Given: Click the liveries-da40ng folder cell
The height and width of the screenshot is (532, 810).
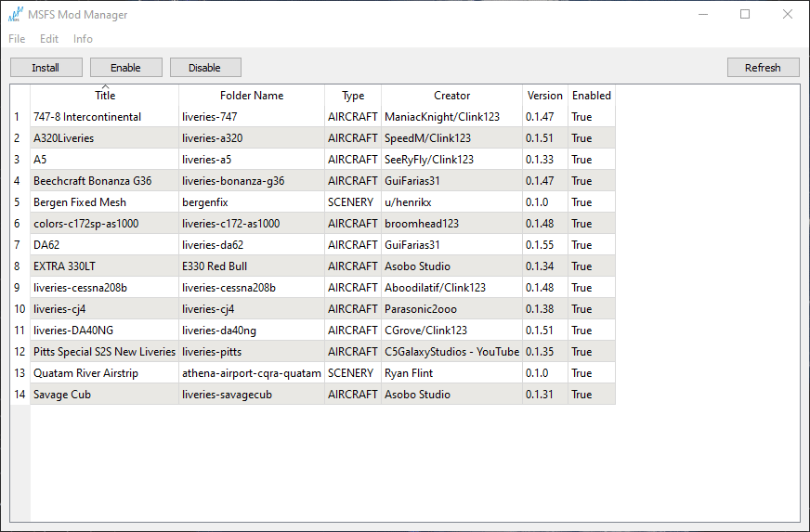Looking at the screenshot, I should point(252,330).
